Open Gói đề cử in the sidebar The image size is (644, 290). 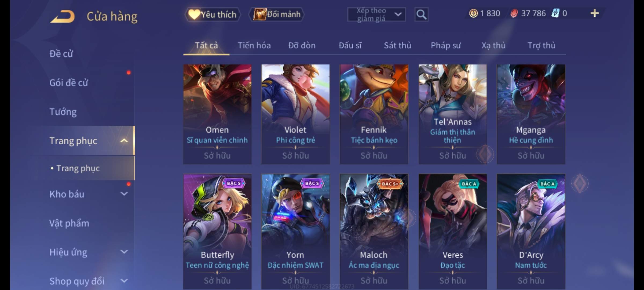pyautogui.click(x=69, y=83)
